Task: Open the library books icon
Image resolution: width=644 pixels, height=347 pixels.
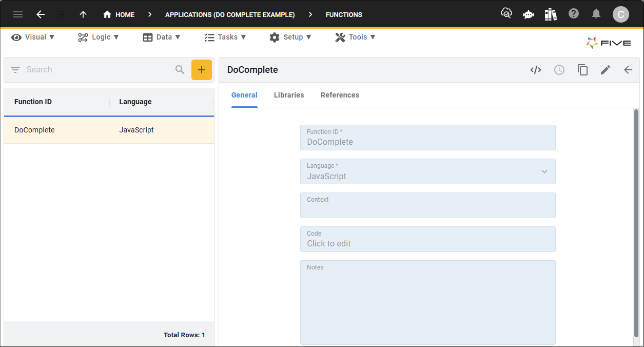Action: 551,14
